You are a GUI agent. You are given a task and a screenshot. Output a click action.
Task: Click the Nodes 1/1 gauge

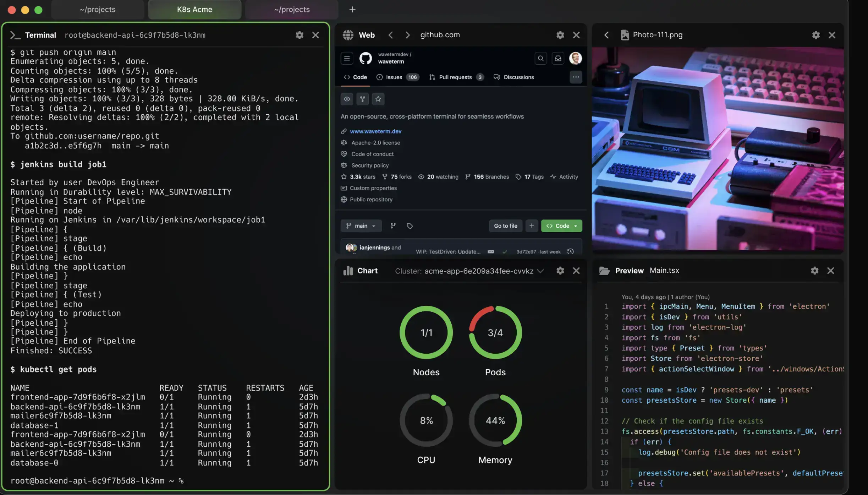click(426, 332)
